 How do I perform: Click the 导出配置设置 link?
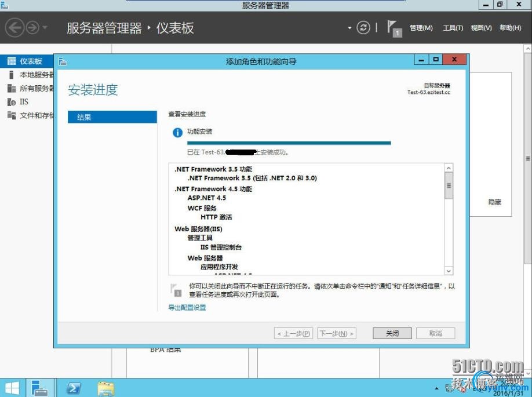(x=187, y=307)
